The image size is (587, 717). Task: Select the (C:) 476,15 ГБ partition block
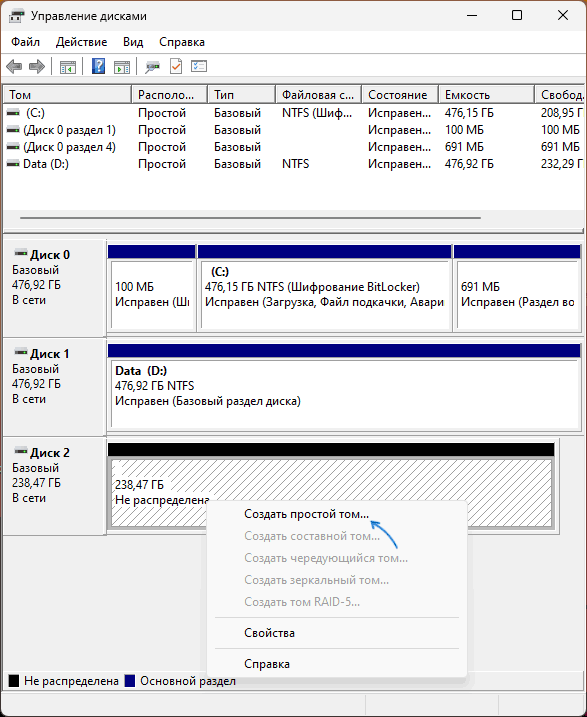325,288
